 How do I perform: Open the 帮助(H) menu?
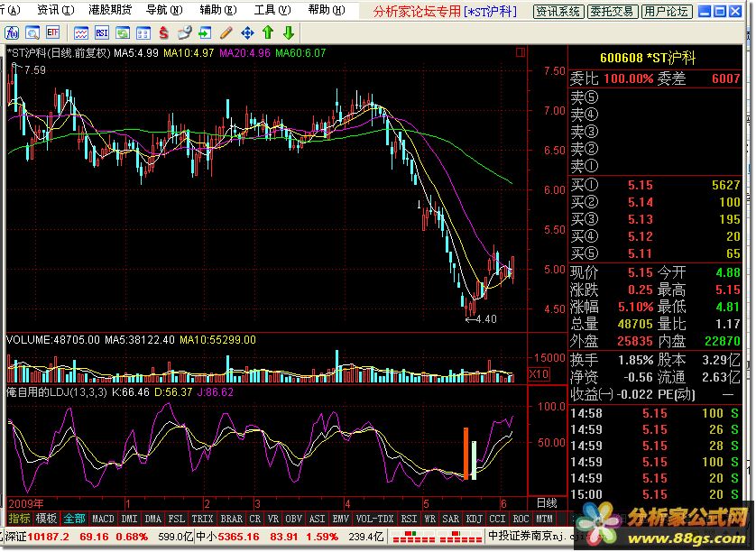pos(327,10)
